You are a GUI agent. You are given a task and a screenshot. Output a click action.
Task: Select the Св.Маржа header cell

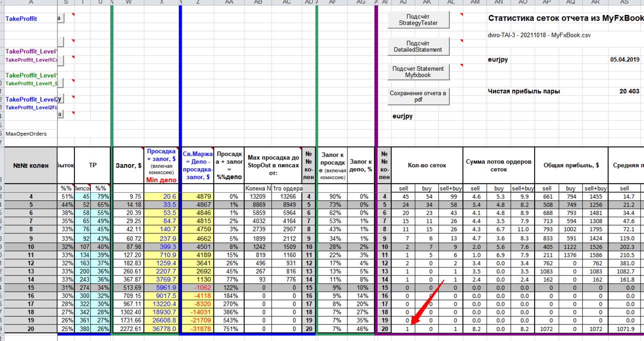pos(197,165)
